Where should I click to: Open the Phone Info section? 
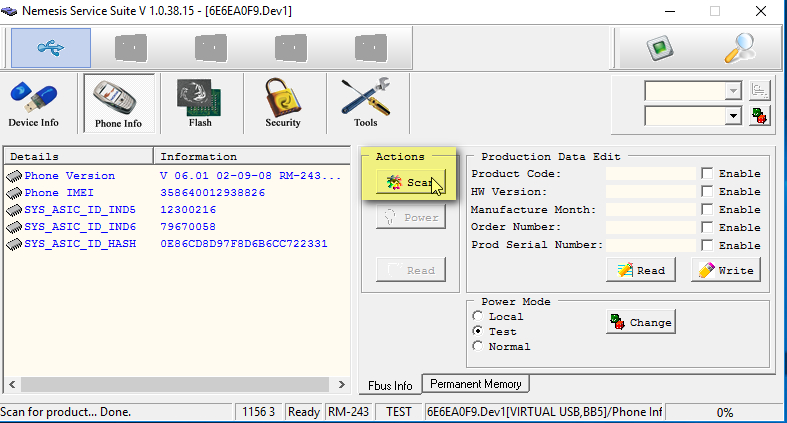click(x=118, y=104)
